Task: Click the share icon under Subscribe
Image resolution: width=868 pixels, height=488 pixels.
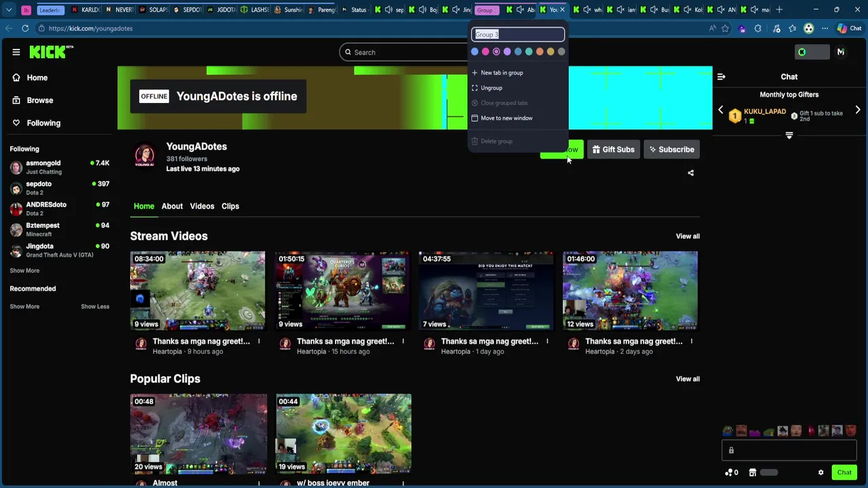Action: click(690, 173)
